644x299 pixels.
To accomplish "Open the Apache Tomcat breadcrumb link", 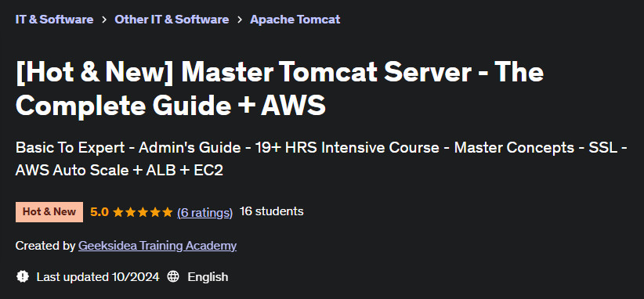I will pos(295,20).
